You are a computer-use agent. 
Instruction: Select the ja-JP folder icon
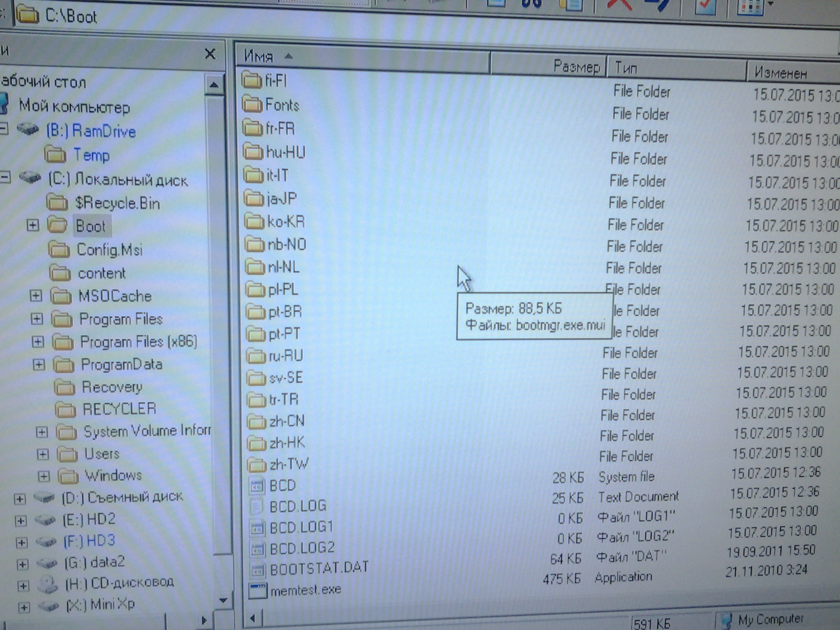pos(253,199)
